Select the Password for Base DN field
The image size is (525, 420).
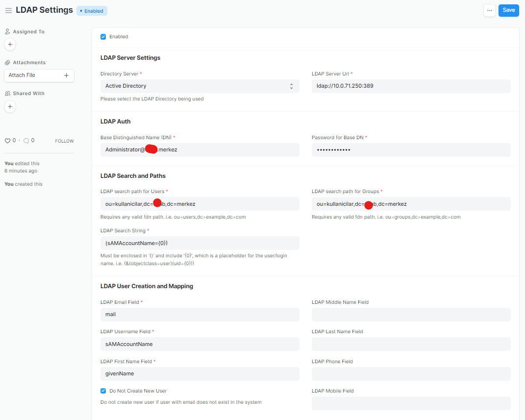pos(411,149)
